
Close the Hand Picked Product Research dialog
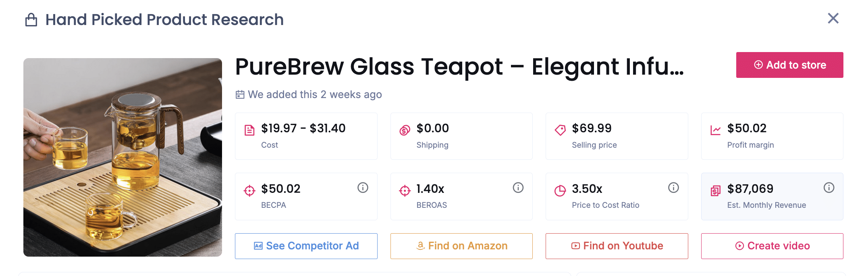(x=833, y=18)
